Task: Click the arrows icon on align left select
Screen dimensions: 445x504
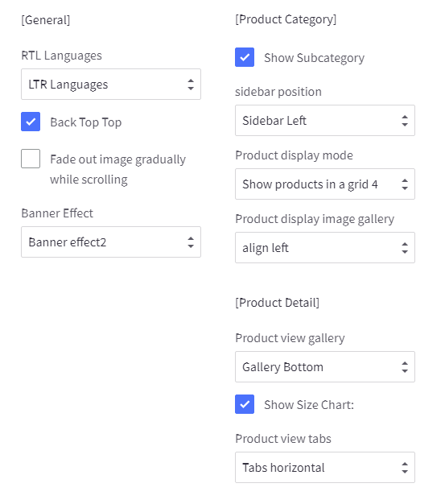Action: click(405, 248)
